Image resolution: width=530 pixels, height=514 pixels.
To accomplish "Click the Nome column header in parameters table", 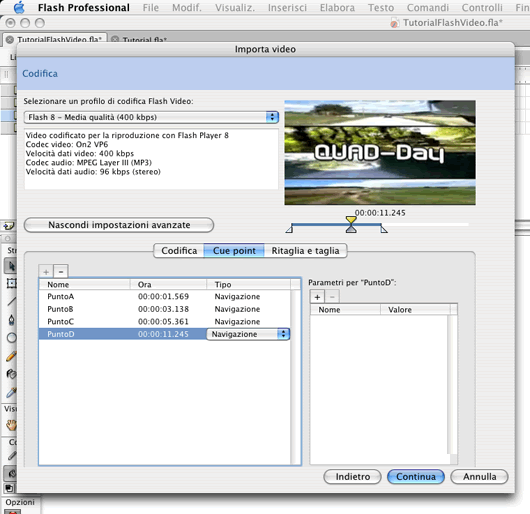I will 345,310.
